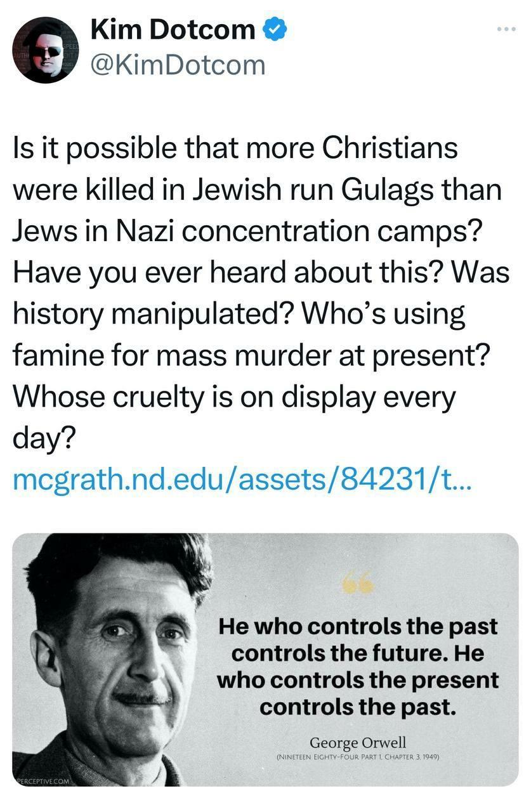Click the tweet line starting "Is it possible"
This screenshot has height=812, width=531.
tap(235, 149)
